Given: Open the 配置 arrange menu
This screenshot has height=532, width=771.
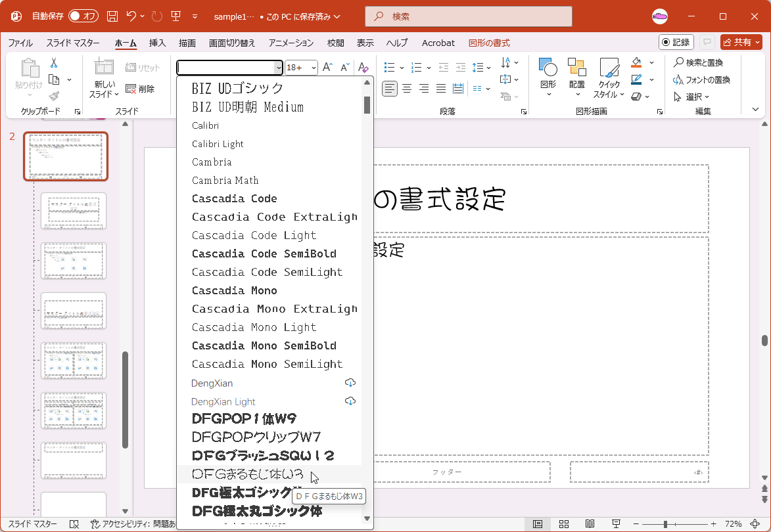Looking at the screenshot, I should (577, 78).
